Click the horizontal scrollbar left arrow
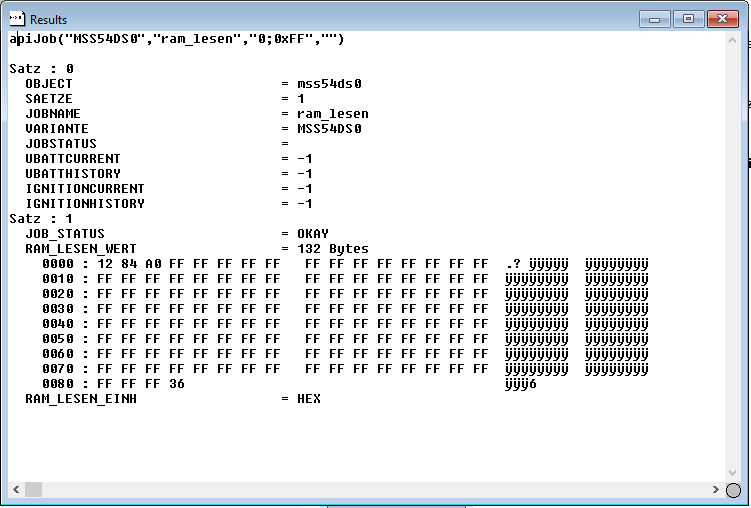The width and height of the screenshot is (751, 508). click(16, 489)
